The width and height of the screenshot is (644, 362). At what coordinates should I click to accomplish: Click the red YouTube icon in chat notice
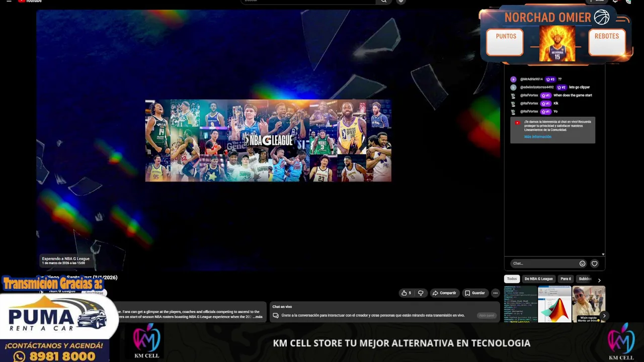[517, 123]
